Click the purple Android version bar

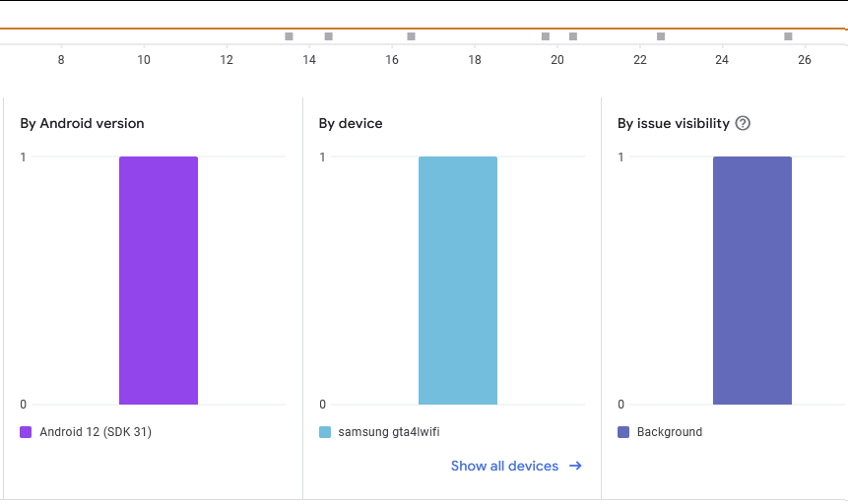point(159,281)
